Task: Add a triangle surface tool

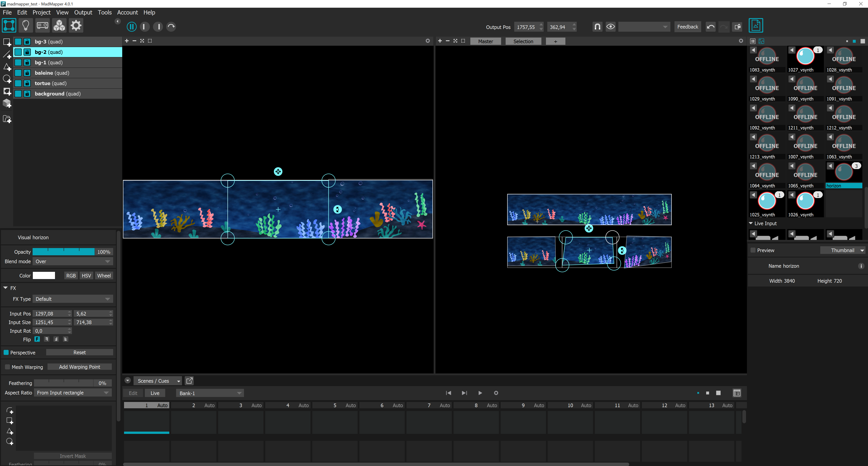Action: click(x=7, y=67)
